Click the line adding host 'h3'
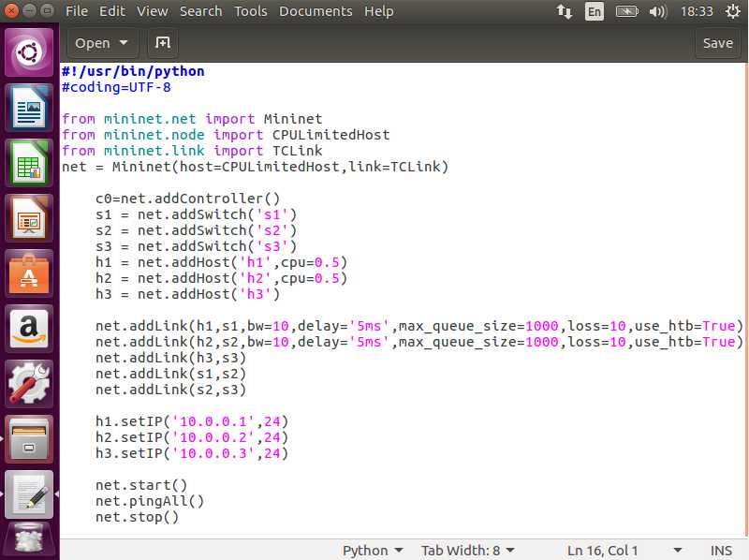The image size is (749, 560). pyautogui.click(x=188, y=294)
